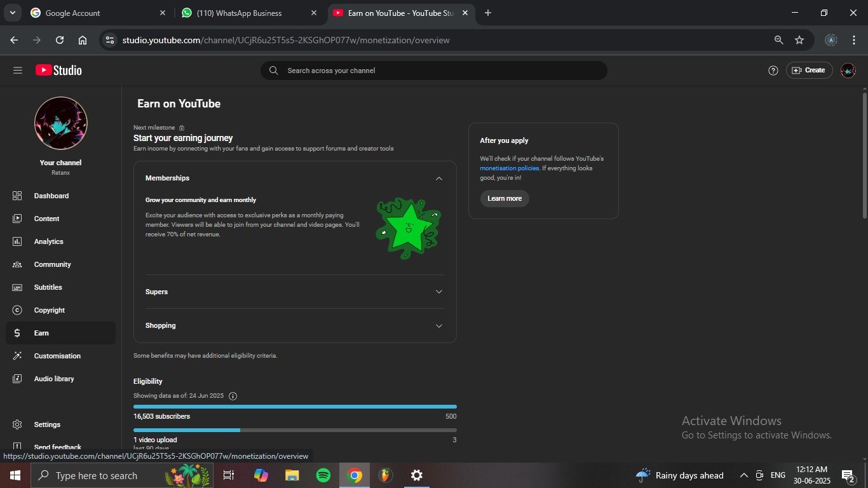Click the Audio library icon
The width and height of the screenshot is (868, 488).
click(x=17, y=379)
